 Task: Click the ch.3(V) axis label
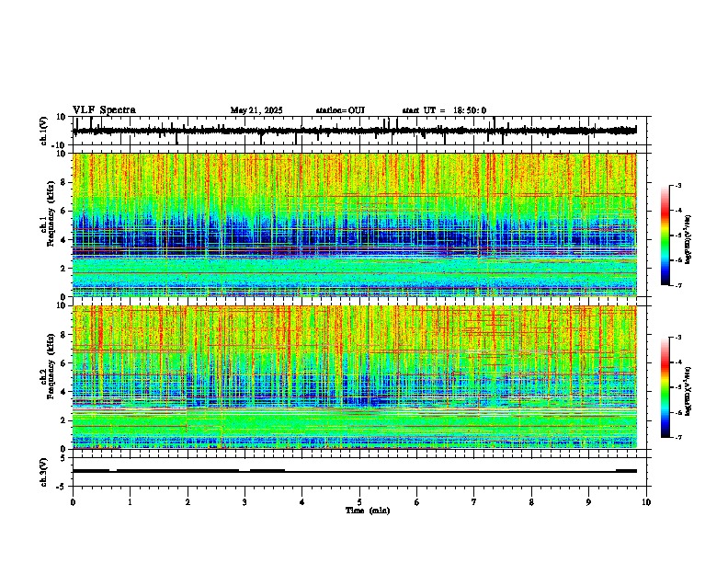[x=43, y=472]
